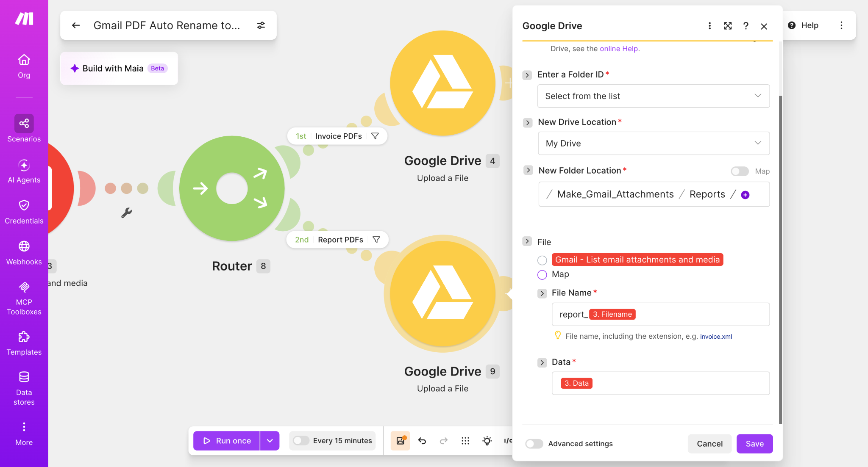Open New Drive Location My Drive dropdown

(x=654, y=143)
